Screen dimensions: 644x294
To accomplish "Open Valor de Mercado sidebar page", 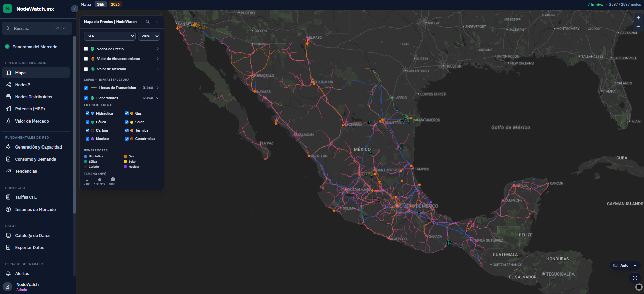I will click(36, 121).
